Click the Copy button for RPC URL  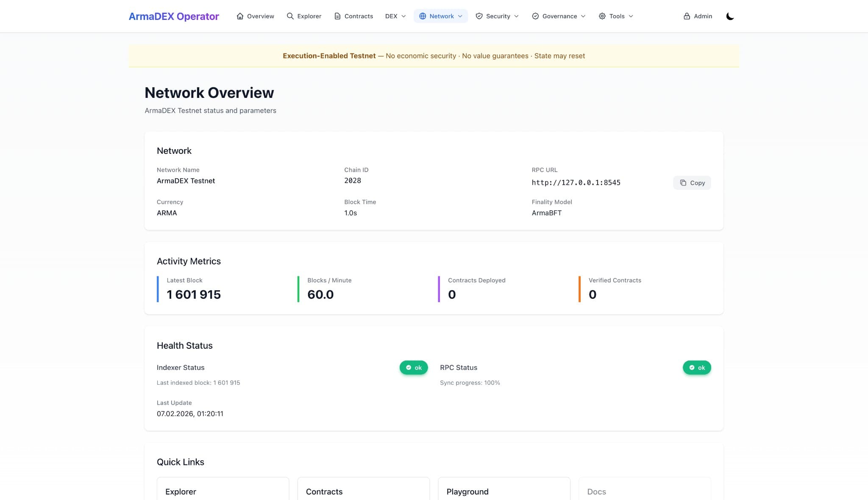[692, 183]
